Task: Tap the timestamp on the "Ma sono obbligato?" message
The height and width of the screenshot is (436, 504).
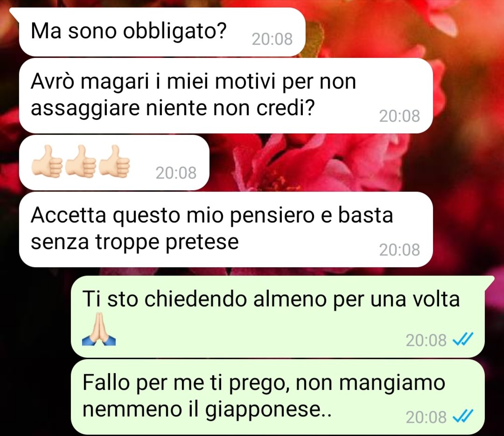Action: [272, 39]
